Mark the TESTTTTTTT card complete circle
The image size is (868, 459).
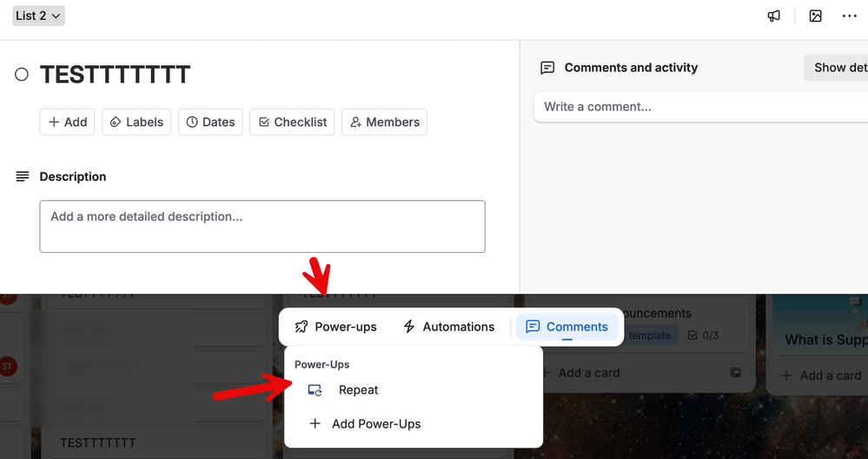pos(22,74)
